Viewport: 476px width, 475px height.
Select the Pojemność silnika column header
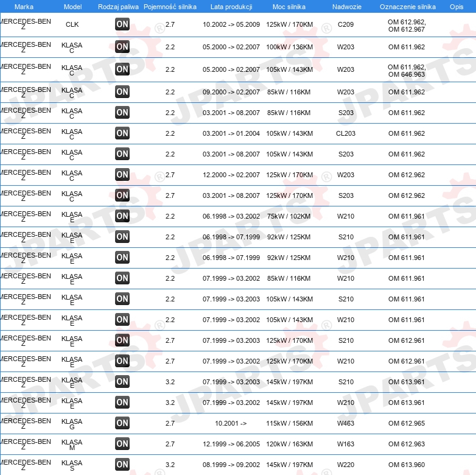pyautogui.click(x=170, y=7)
